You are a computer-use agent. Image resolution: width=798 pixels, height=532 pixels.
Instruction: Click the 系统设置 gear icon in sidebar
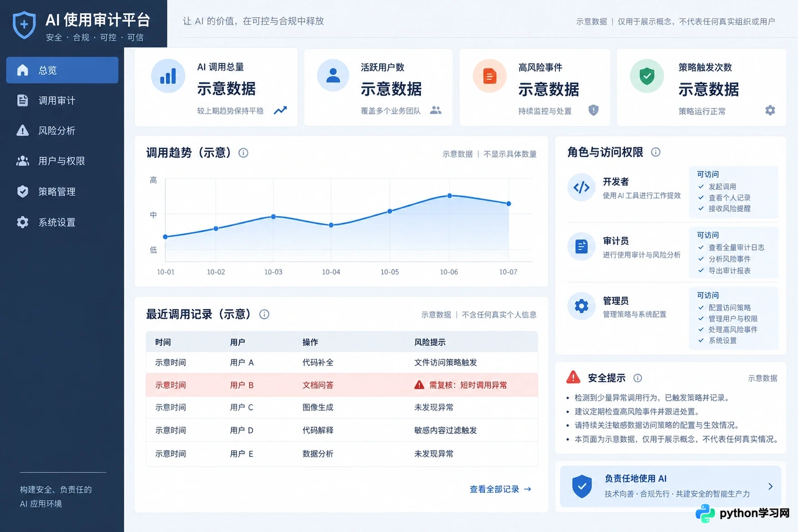(x=23, y=222)
